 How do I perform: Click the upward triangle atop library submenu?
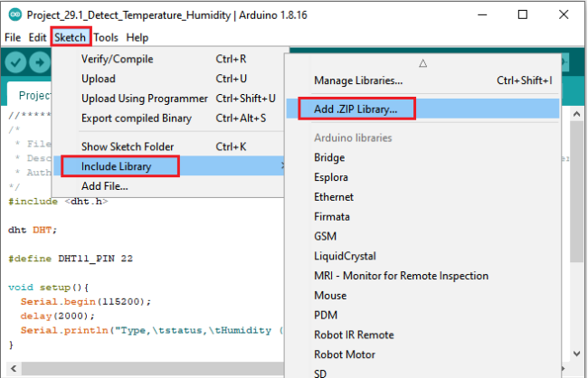423,63
